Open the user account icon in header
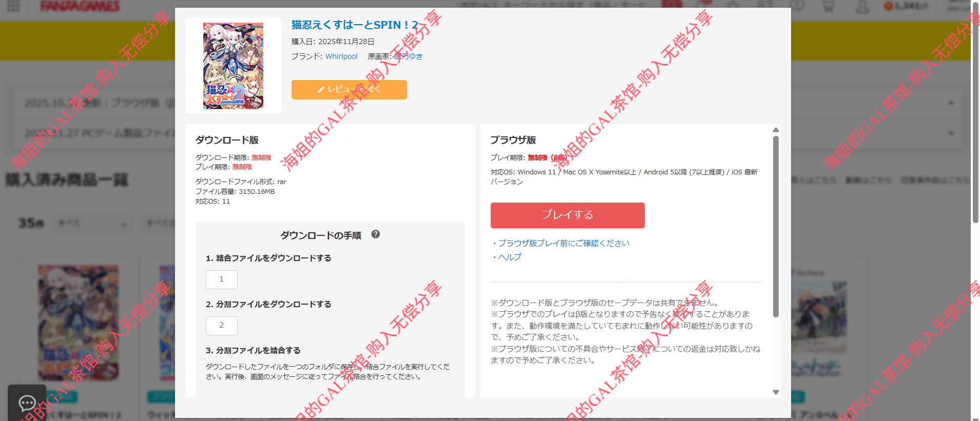This screenshot has height=421, width=980. 862,7
